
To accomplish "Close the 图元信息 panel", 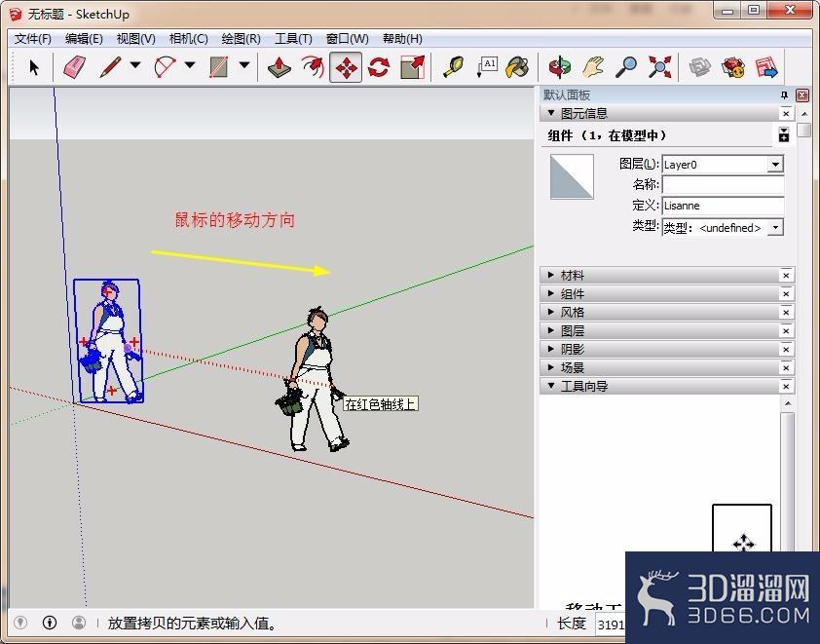I will coord(786,113).
